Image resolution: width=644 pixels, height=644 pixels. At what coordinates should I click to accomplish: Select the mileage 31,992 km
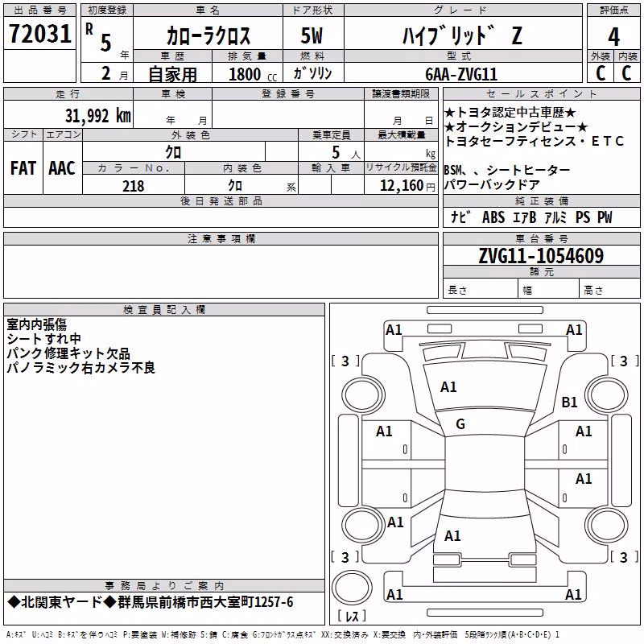coord(97,116)
